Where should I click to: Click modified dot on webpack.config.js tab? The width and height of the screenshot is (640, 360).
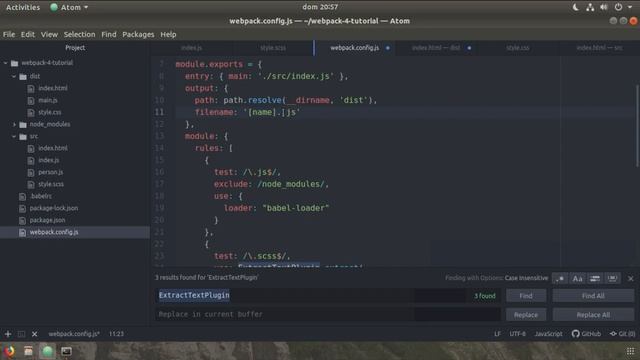388,48
